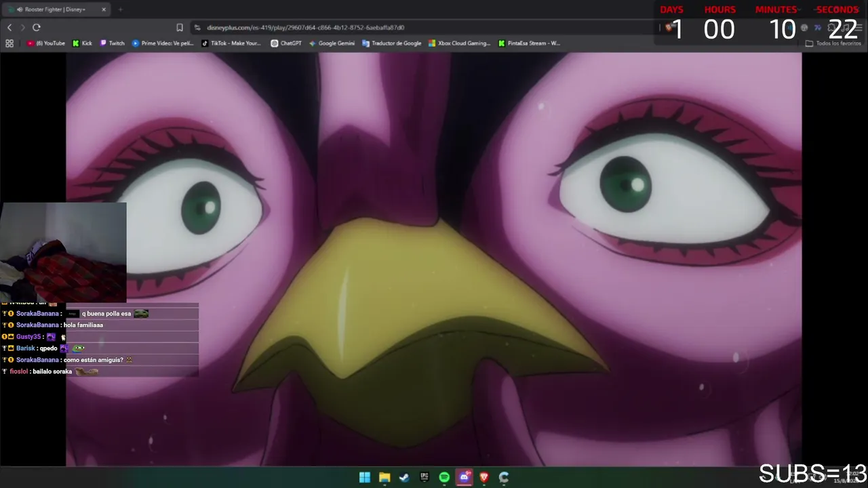Image resolution: width=868 pixels, height=488 pixels.
Task: Open the PintaEsa Stream bookmark
Action: [x=530, y=43]
